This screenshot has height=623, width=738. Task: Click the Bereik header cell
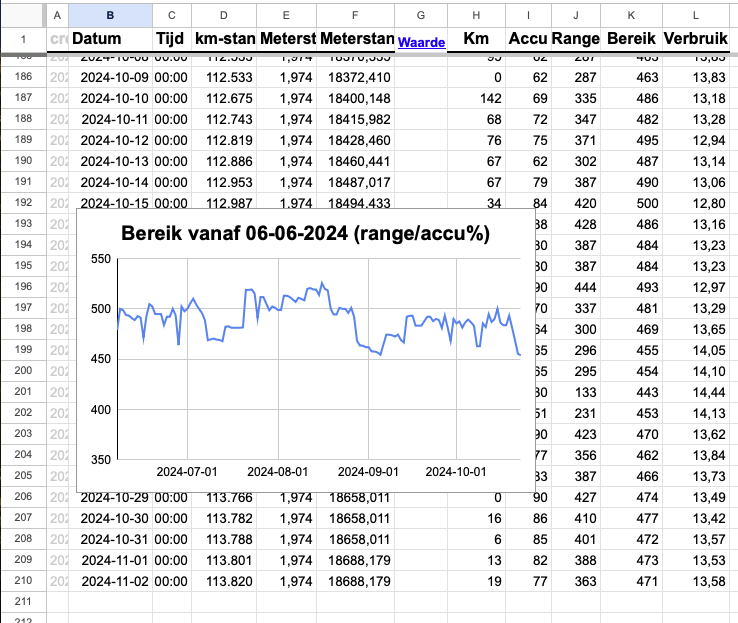pos(631,39)
